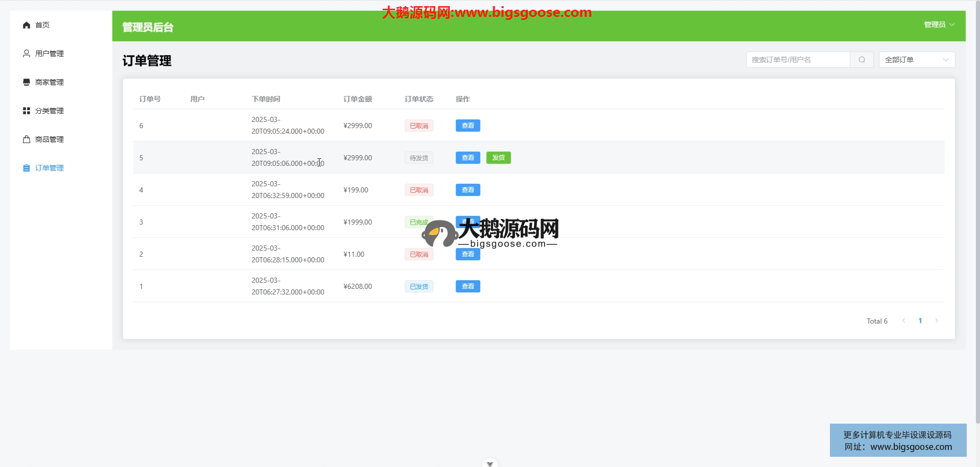Open 用户管理 menu item
Screen dimensions: 980x467
pyautogui.click(x=50, y=54)
